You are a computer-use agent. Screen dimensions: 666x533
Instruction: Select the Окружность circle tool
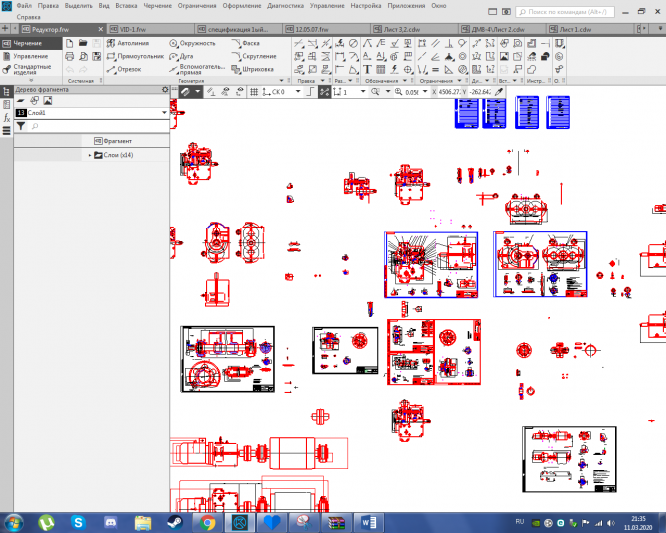pyautogui.click(x=192, y=43)
